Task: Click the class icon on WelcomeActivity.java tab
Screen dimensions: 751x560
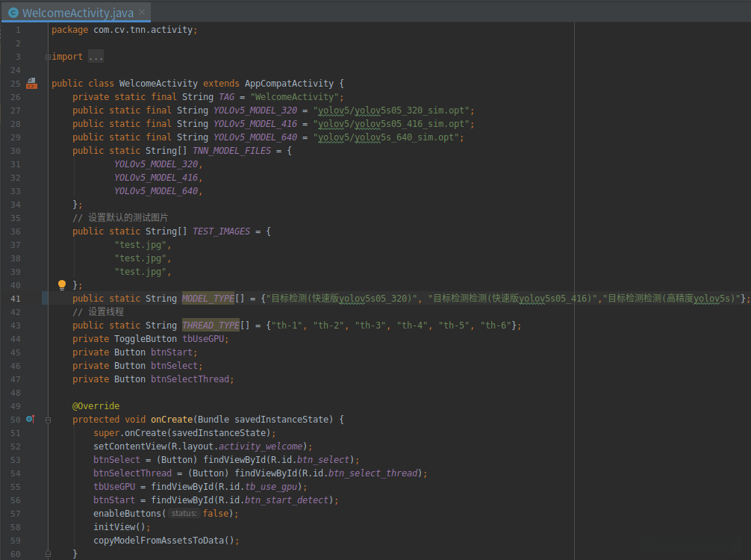Action: click(13, 13)
